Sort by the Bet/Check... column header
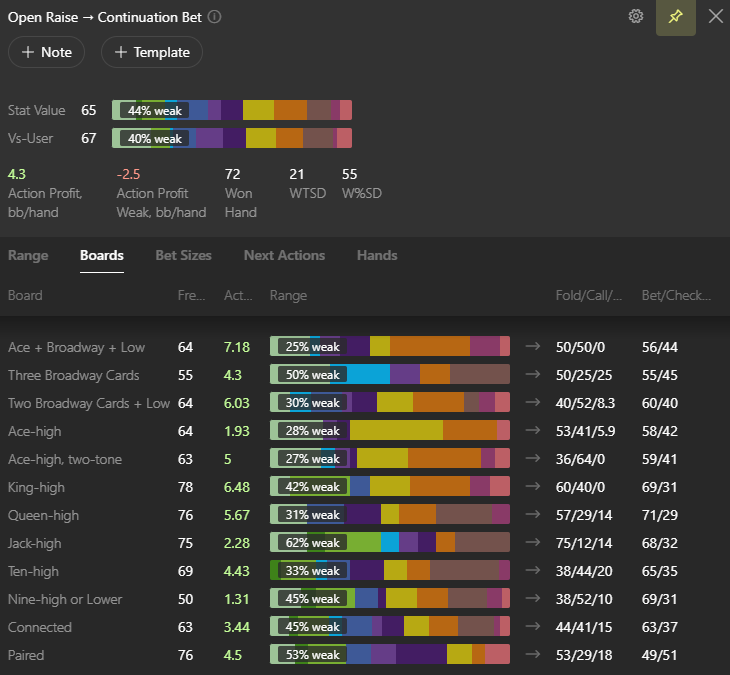Viewport: 730px width, 675px height. (x=676, y=295)
